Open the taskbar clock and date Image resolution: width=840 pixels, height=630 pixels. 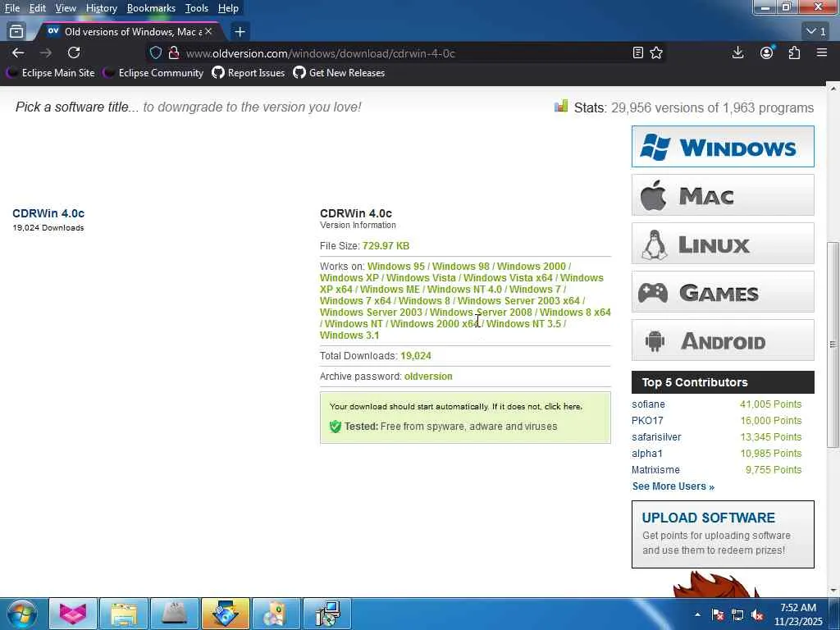click(x=798, y=614)
